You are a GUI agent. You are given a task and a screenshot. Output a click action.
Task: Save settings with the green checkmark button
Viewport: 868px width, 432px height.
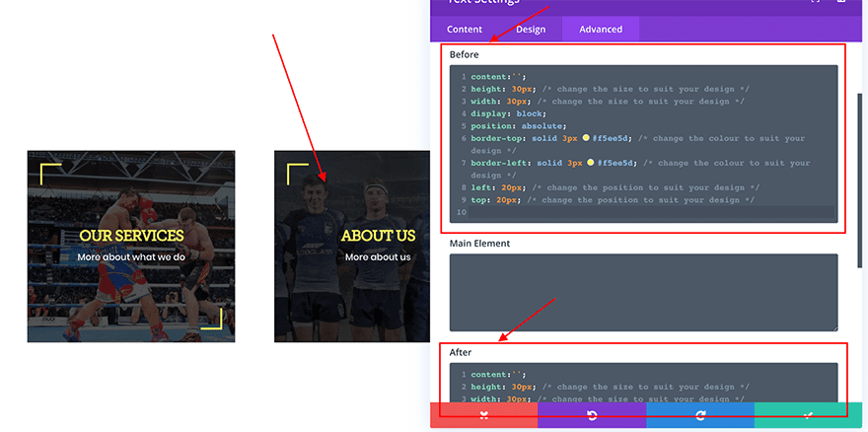point(808,415)
